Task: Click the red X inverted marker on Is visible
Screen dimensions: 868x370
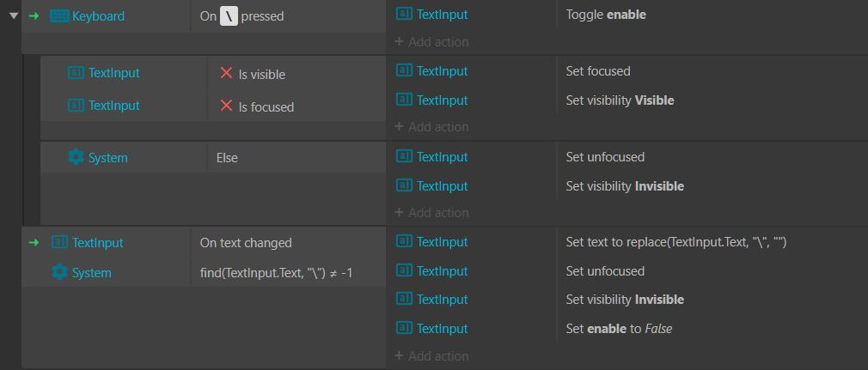Action: (226, 73)
